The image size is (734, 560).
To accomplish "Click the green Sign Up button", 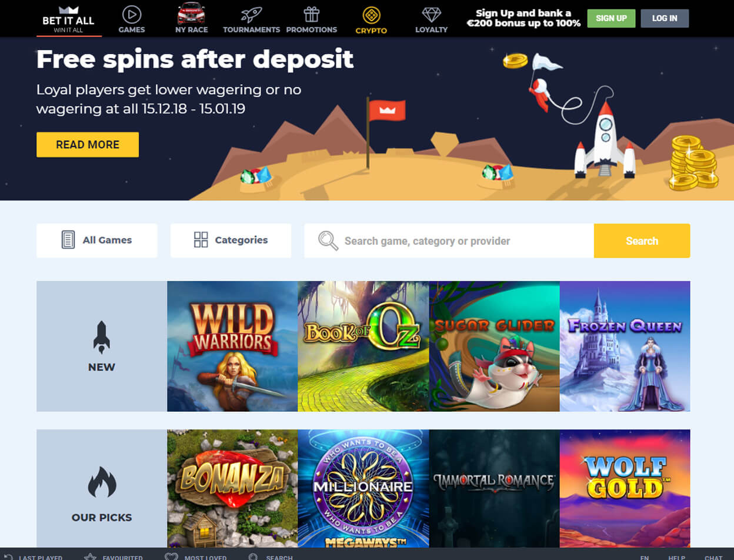I will (x=611, y=18).
